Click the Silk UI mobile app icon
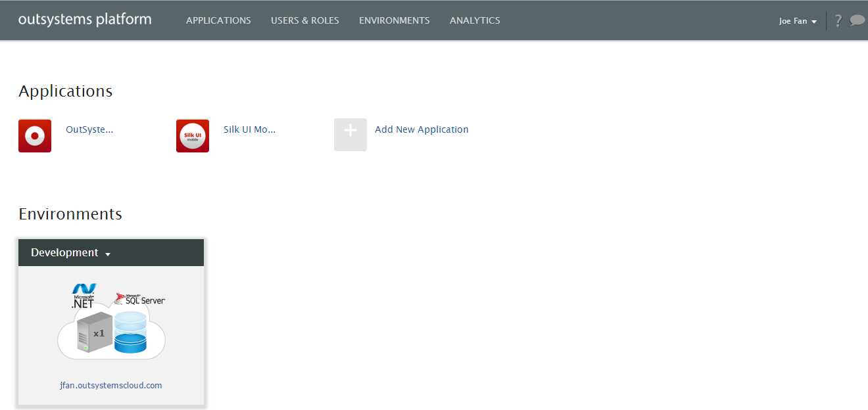The width and height of the screenshot is (868, 410). click(x=193, y=136)
